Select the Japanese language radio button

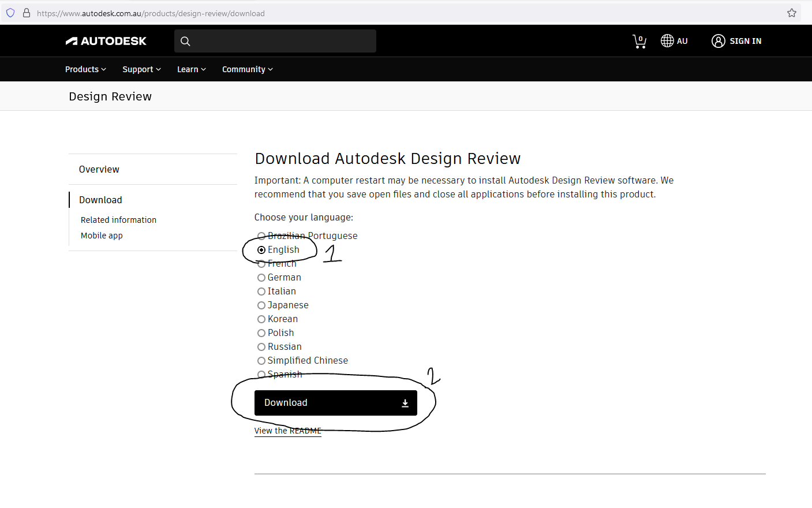(x=261, y=305)
